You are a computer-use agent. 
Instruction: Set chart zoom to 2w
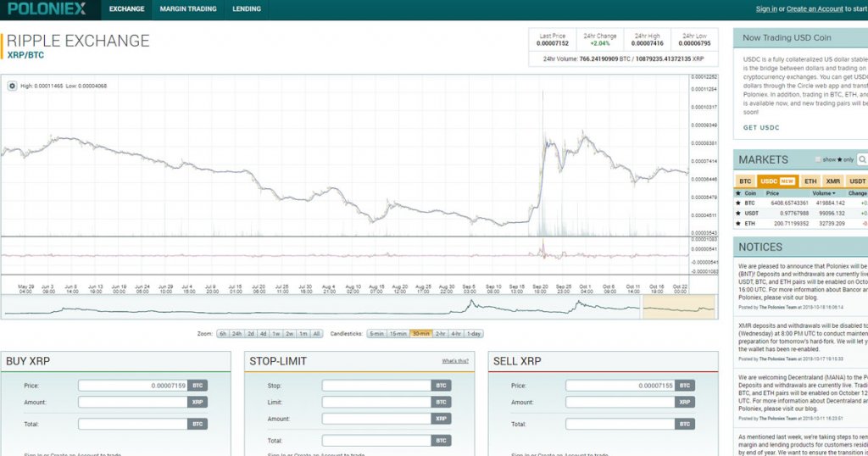coord(290,334)
